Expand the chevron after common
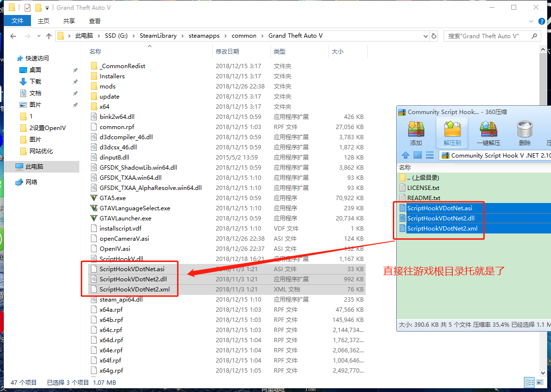This screenshot has height=392, width=551. [x=263, y=36]
